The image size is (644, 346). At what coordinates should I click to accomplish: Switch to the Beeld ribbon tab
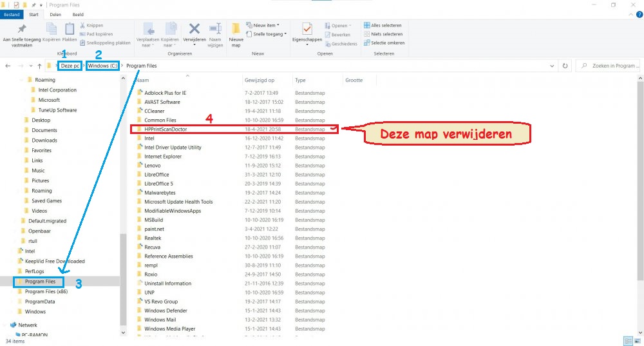[78, 14]
